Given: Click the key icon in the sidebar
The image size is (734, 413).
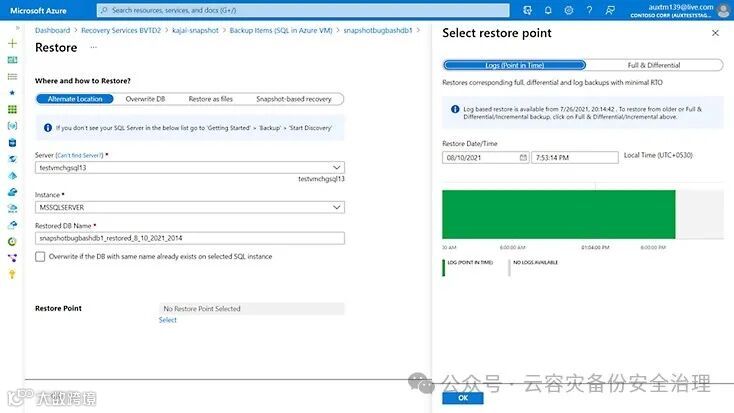Looking at the screenshot, I should click(13, 274).
